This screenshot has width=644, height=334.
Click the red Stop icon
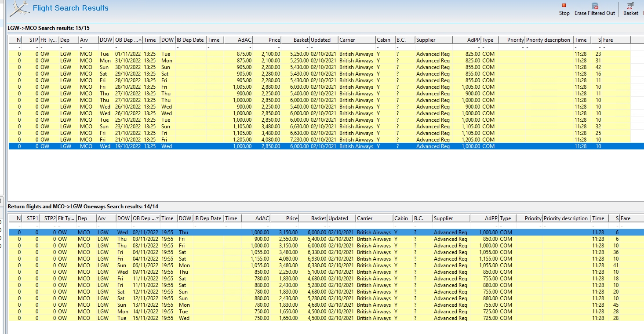pyautogui.click(x=564, y=6)
